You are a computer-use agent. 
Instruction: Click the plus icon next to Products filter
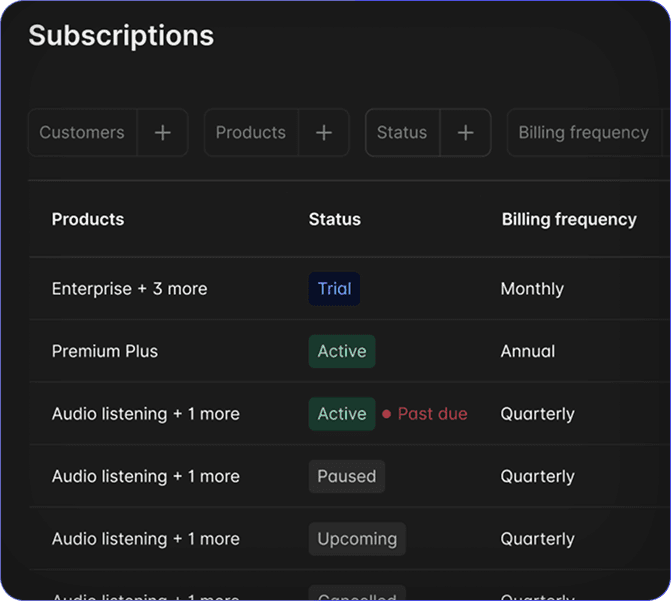324,133
